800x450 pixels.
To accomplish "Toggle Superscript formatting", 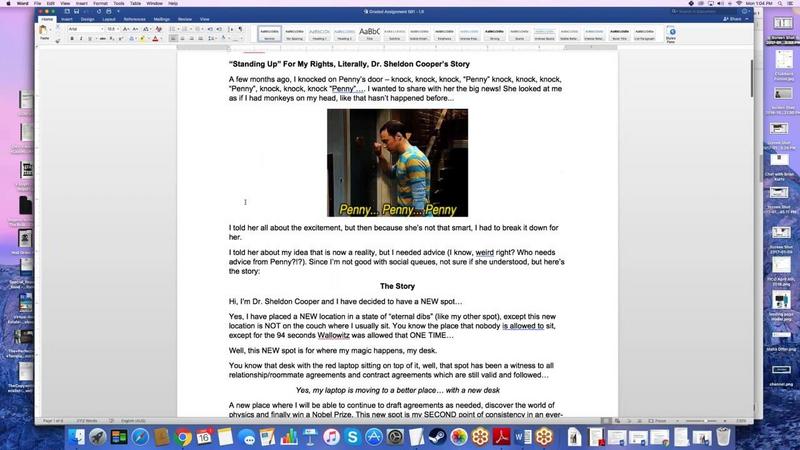I will click(121, 38).
